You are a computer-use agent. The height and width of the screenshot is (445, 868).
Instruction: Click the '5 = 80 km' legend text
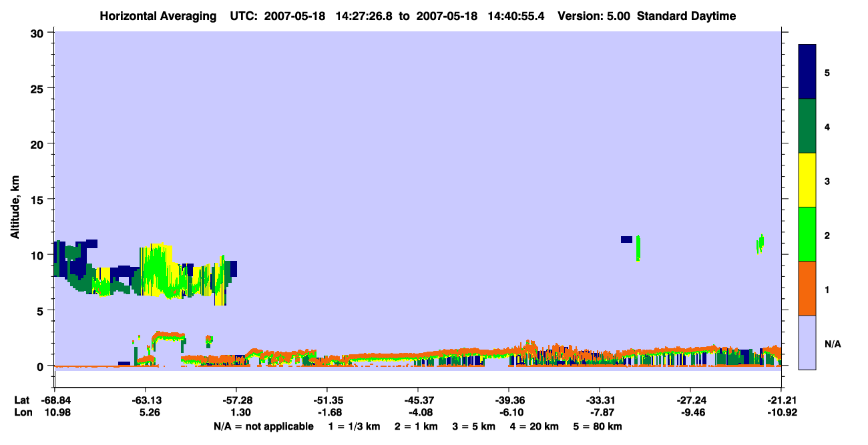598,426
